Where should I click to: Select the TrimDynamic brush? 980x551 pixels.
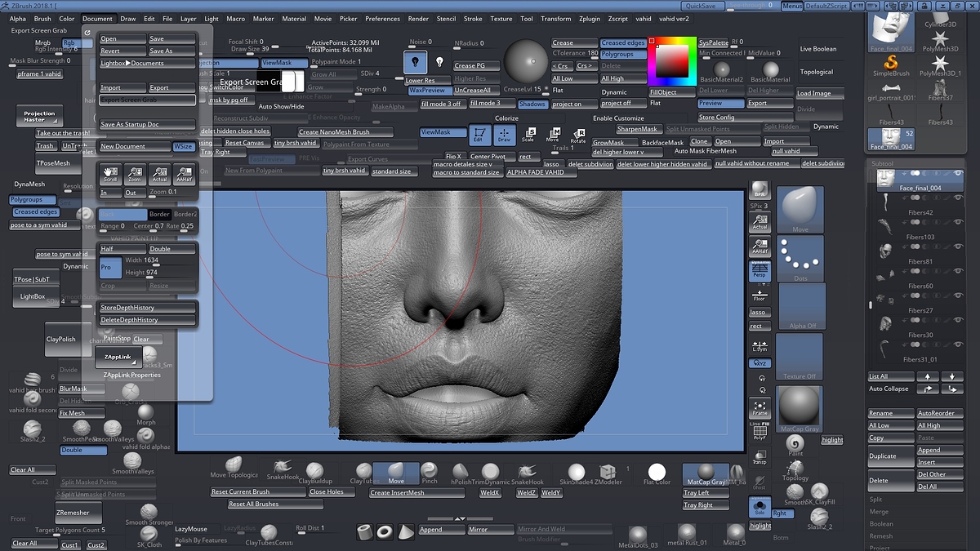coord(490,473)
